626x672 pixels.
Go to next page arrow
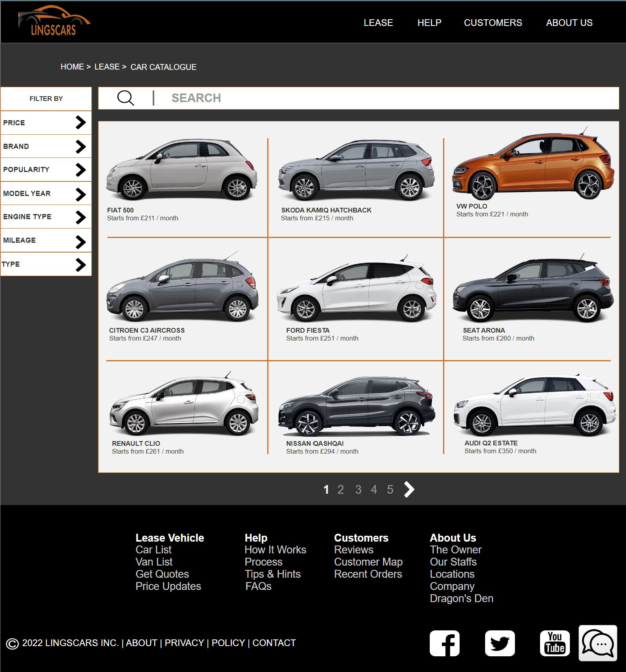point(409,489)
